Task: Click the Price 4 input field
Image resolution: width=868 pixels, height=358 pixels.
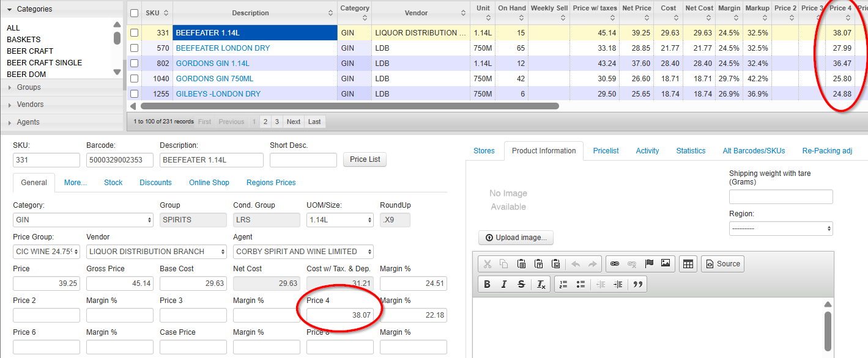Action: click(340, 315)
